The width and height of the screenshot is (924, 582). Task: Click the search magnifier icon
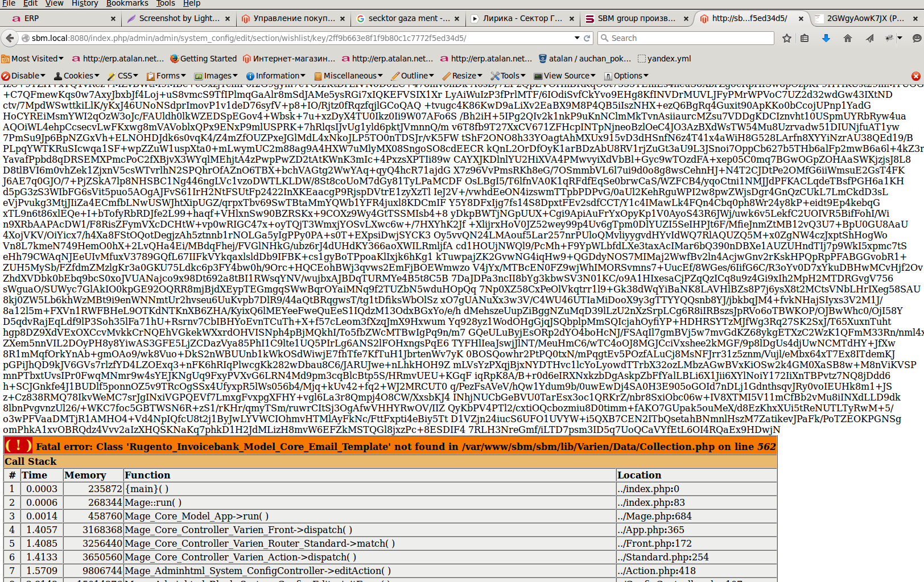pos(604,38)
